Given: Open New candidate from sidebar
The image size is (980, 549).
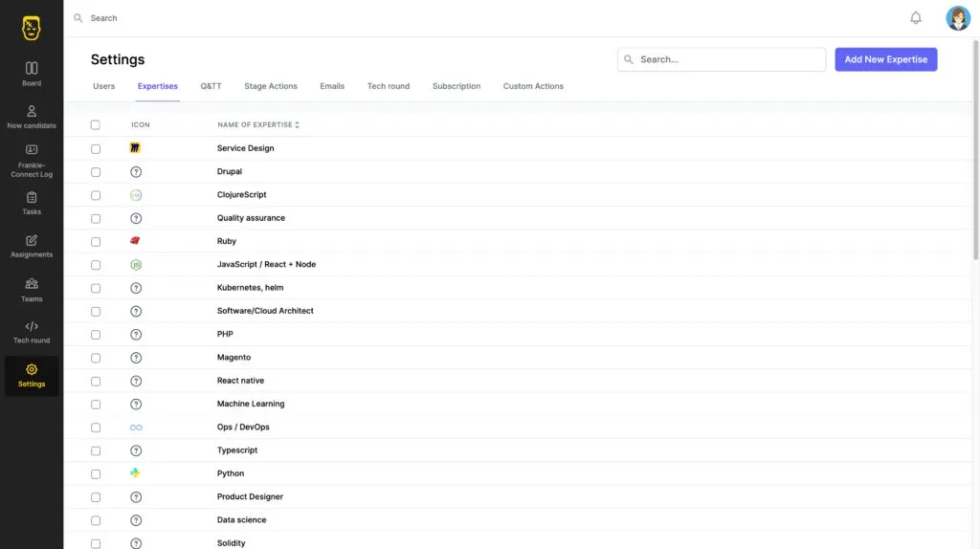Looking at the screenshot, I should [x=32, y=117].
